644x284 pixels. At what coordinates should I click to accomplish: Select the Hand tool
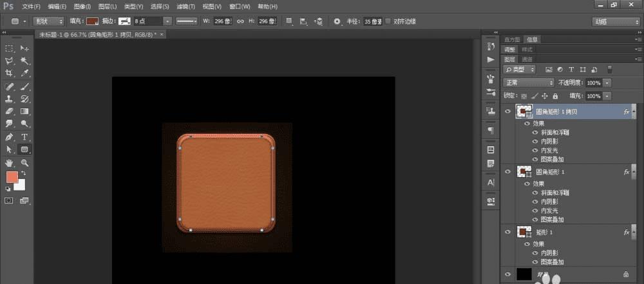point(10,163)
